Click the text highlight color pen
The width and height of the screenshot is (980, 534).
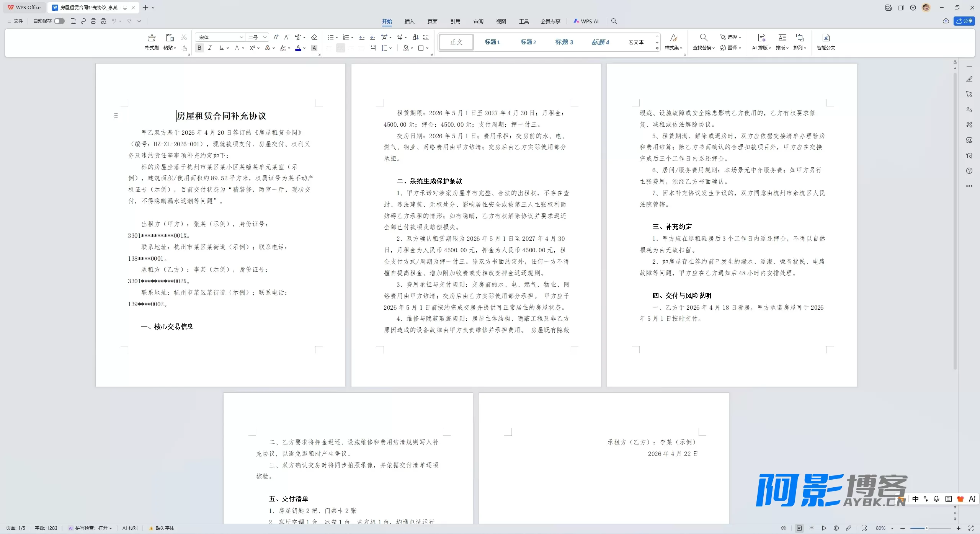(x=283, y=48)
